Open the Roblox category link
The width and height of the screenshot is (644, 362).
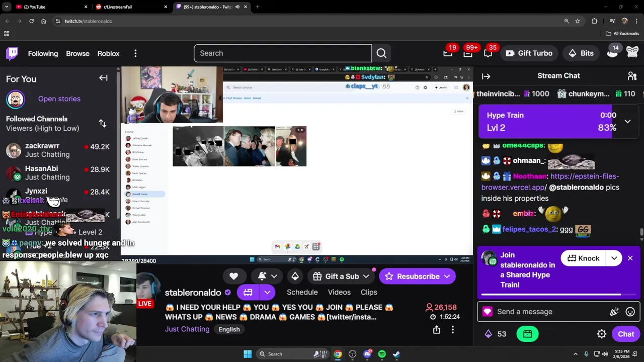(x=108, y=53)
